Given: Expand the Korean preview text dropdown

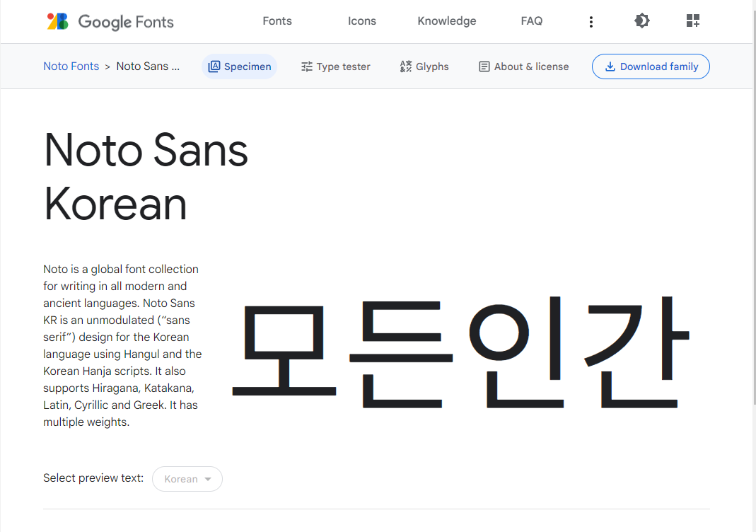Looking at the screenshot, I should click(187, 479).
